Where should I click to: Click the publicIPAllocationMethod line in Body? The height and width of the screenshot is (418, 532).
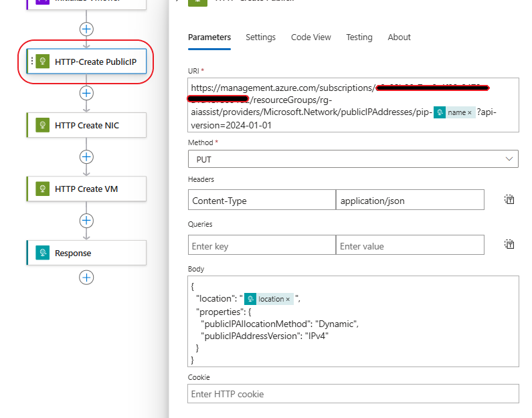[280, 324]
